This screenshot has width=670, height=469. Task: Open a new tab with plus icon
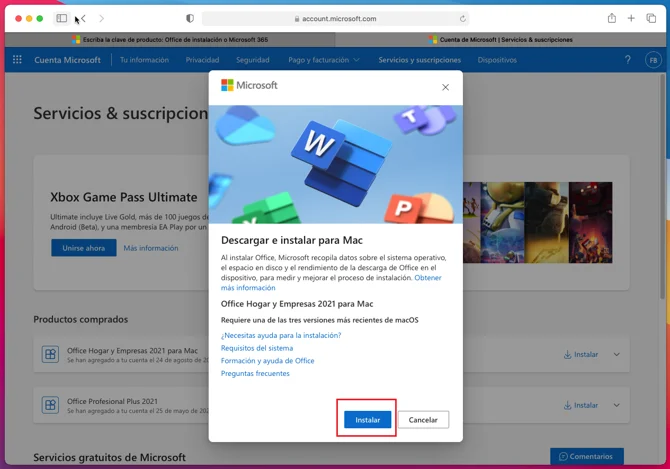point(631,18)
